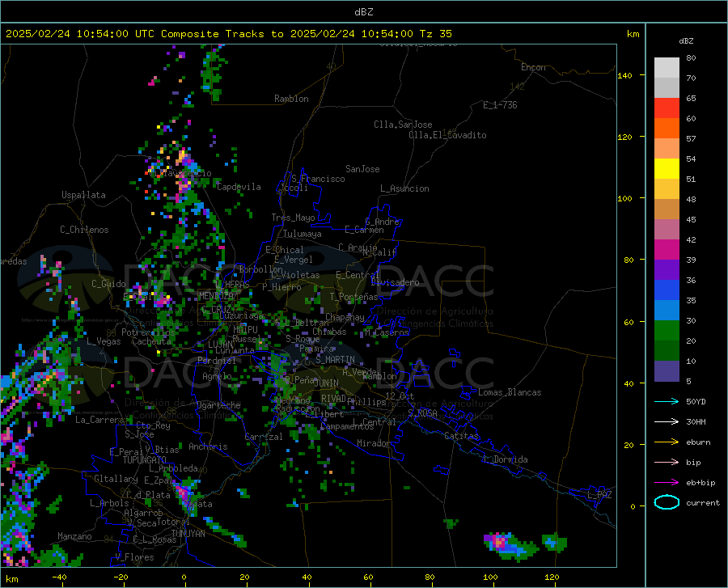Click the MENDOZA city label
The width and height of the screenshot is (728, 588).
click(x=216, y=295)
